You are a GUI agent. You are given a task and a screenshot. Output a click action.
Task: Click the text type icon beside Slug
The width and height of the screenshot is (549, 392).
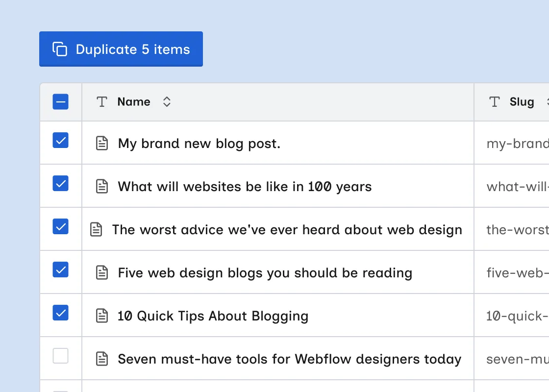click(495, 102)
